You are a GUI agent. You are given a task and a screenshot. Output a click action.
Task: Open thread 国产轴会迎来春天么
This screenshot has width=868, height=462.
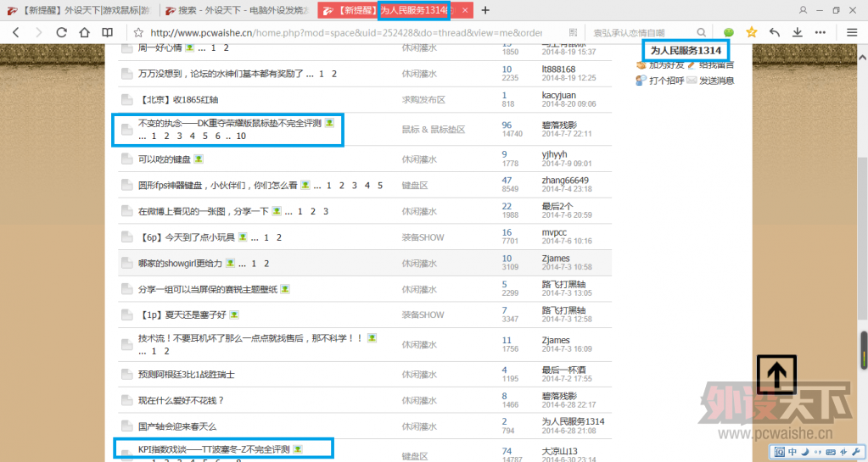pyautogui.click(x=177, y=426)
